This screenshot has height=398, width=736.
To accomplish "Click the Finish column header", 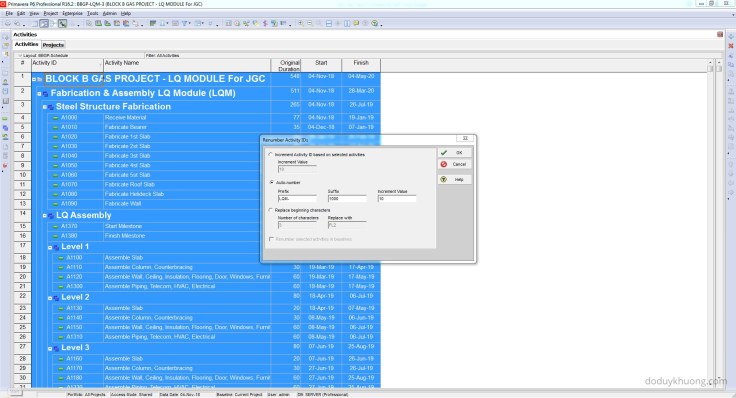I will coord(361,65).
